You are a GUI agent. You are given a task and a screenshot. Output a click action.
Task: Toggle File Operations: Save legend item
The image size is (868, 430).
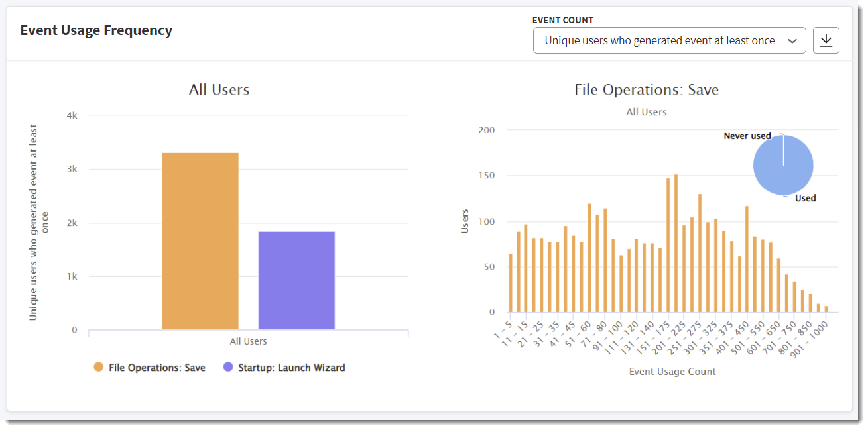[x=149, y=367]
